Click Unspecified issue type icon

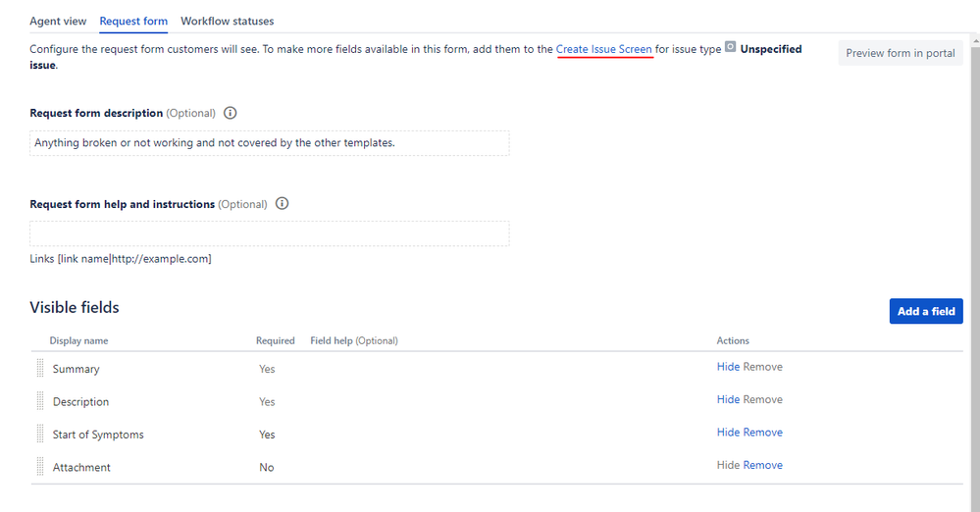730,48
